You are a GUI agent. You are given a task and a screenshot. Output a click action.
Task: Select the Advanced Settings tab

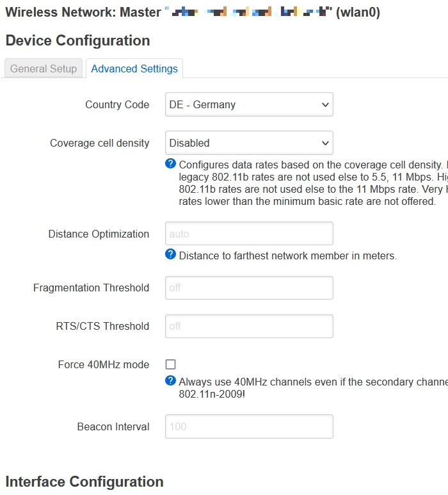coord(134,69)
